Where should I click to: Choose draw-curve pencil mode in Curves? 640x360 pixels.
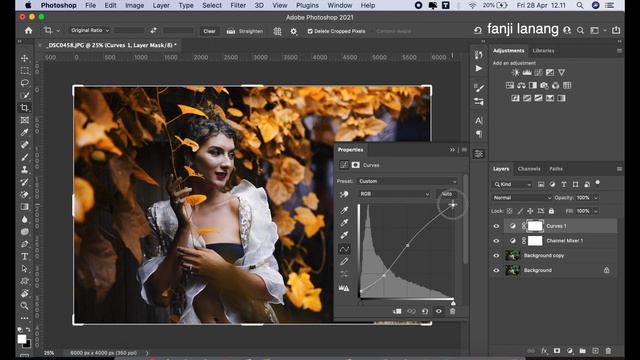click(344, 261)
